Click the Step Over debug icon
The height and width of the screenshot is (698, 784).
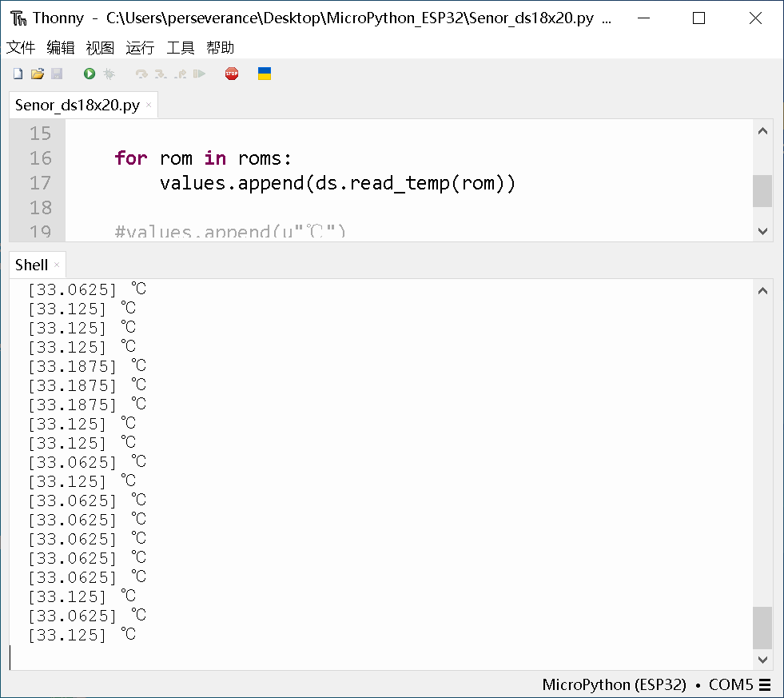[x=141, y=73]
